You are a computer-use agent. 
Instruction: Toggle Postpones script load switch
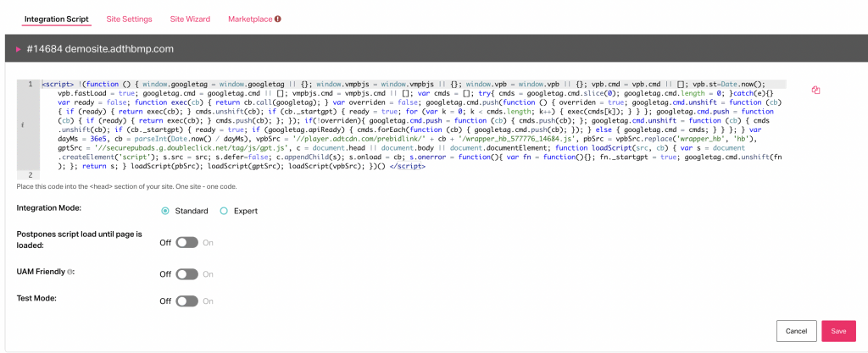tap(187, 242)
